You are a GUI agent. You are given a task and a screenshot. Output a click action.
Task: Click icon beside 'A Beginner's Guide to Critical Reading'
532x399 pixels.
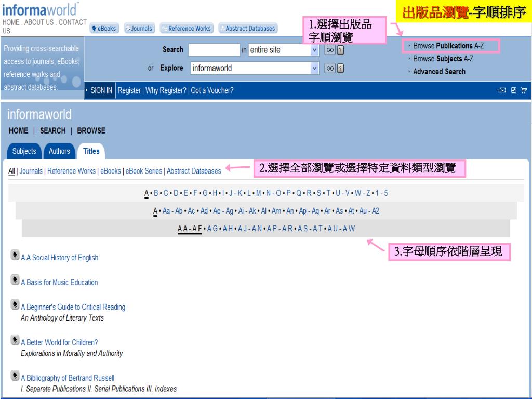coord(15,304)
